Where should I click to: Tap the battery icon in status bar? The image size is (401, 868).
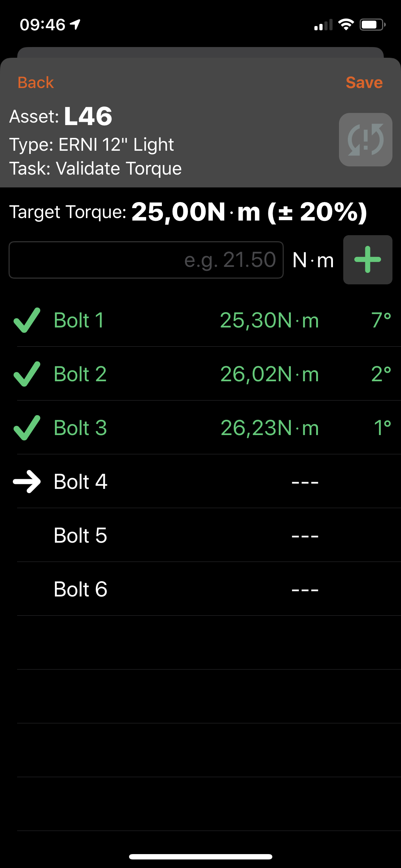372,25
